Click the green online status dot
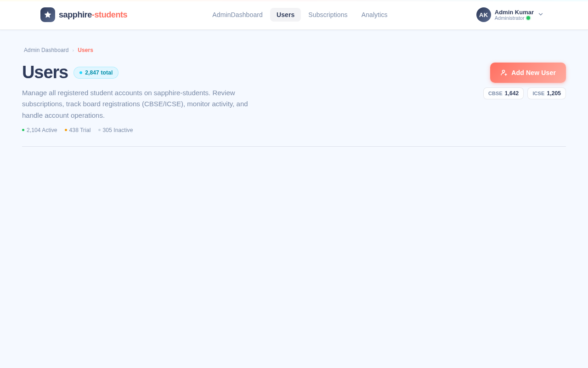Viewport: 588px width, 368px height. click(x=528, y=18)
